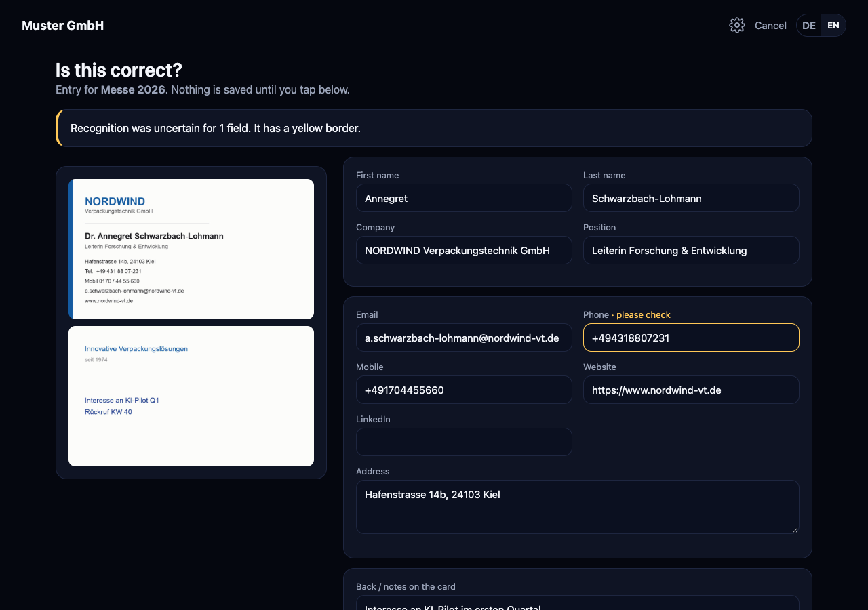The width and height of the screenshot is (868, 610).
Task: Edit the Company field
Action: pyautogui.click(x=464, y=250)
